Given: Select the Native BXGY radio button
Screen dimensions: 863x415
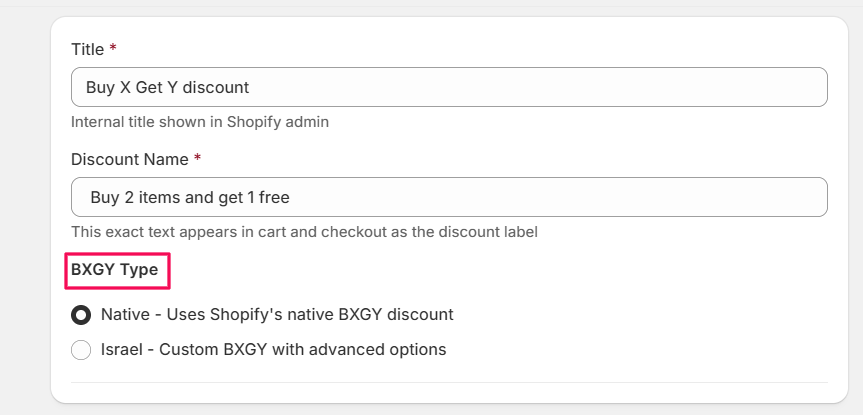Looking at the screenshot, I should 81,315.
